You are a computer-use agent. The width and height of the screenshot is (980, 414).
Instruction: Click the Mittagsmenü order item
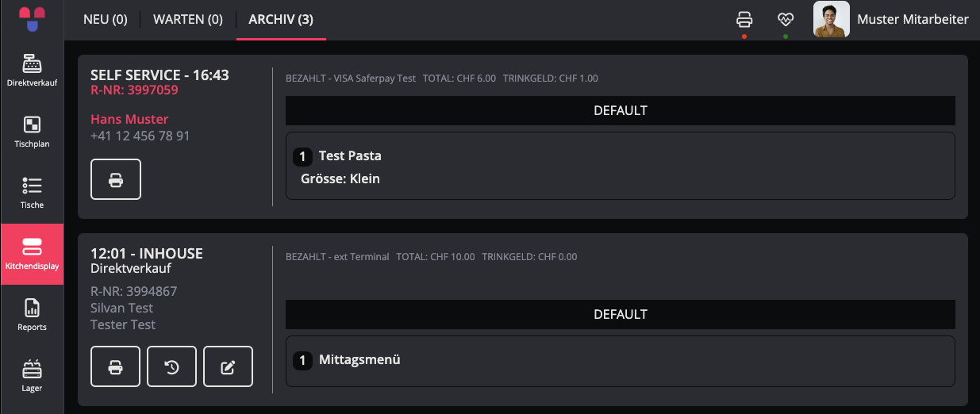pyautogui.click(x=359, y=360)
